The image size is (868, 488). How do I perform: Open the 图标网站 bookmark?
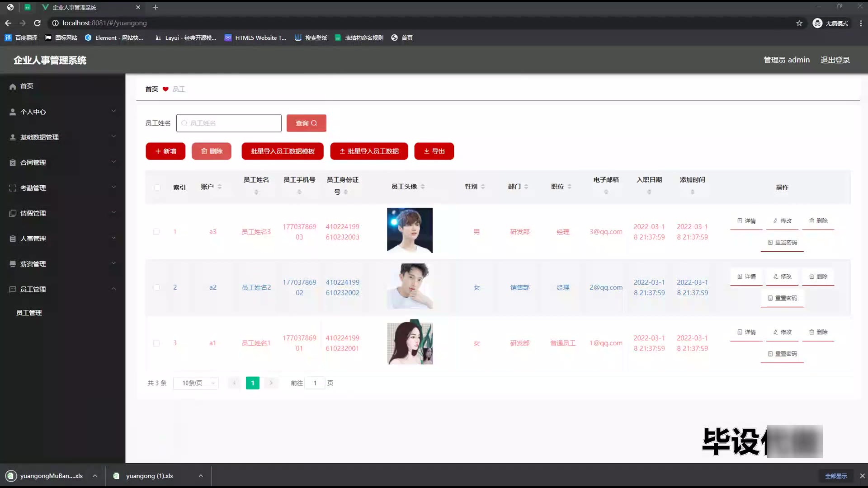[x=61, y=38]
